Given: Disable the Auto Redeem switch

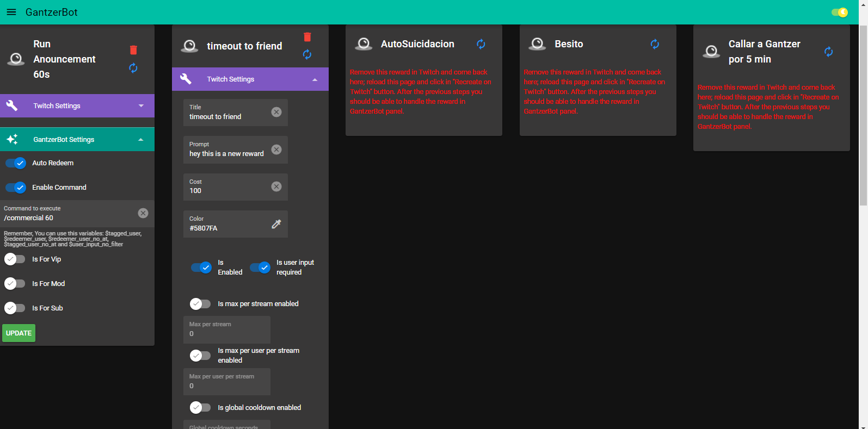Looking at the screenshot, I should pyautogui.click(x=16, y=163).
